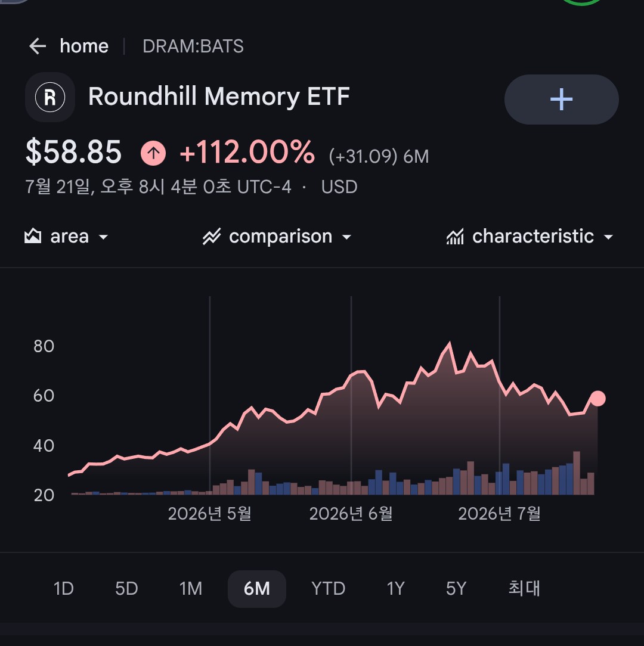The image size is (644, 646).
Task: Switch to the 1D range tab
Action: tap(63, 588)
